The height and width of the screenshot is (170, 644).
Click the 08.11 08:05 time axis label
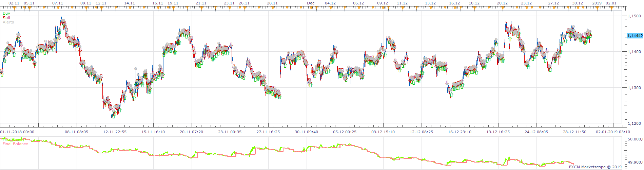(x=77, y=132)
